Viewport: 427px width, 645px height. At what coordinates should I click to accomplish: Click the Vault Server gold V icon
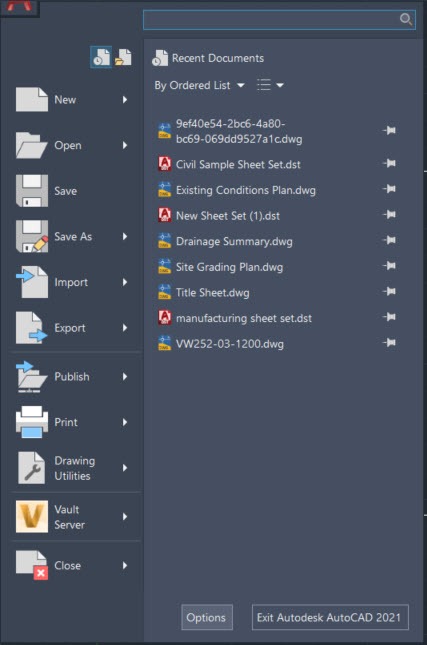(32, 517)
